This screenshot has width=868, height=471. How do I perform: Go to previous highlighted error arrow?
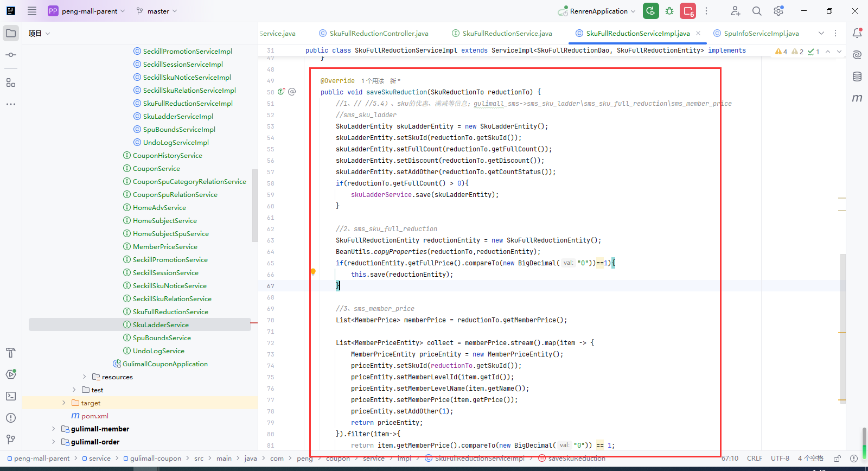828,52
